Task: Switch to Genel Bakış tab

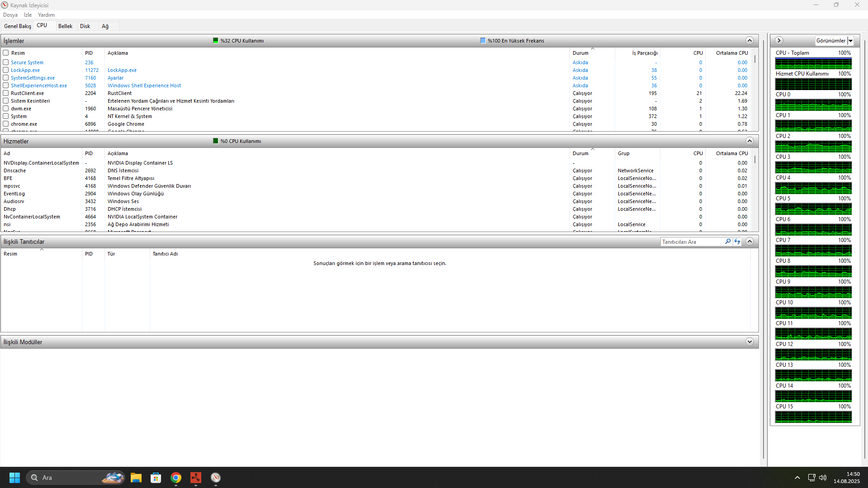Action: coord(18,26)
